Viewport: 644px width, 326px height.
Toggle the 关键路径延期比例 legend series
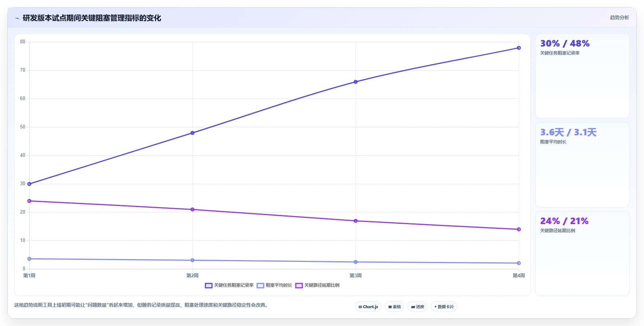pyautogui.click(x=317, y=285)
